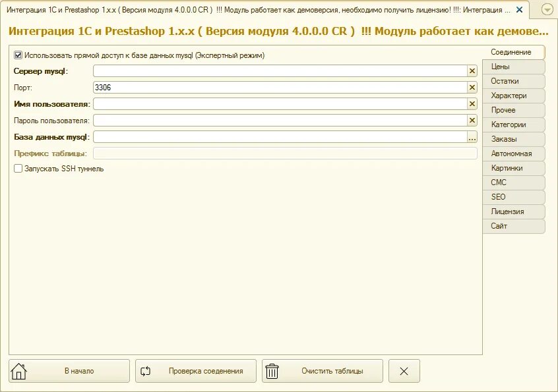Image resolution: width=558 pixels, height=392 pixels.
Task: Click the База данных mysql label
Action: [52, 137]
